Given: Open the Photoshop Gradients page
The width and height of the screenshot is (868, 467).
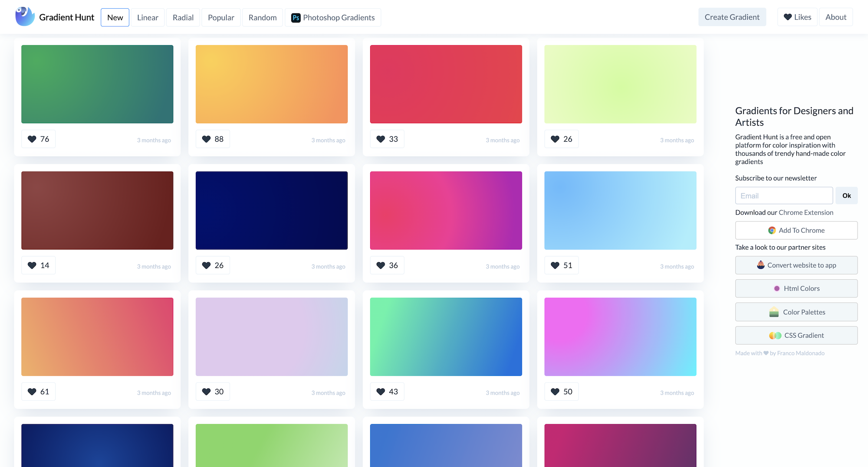Looking at the screenshot, I should pos(333,17).
